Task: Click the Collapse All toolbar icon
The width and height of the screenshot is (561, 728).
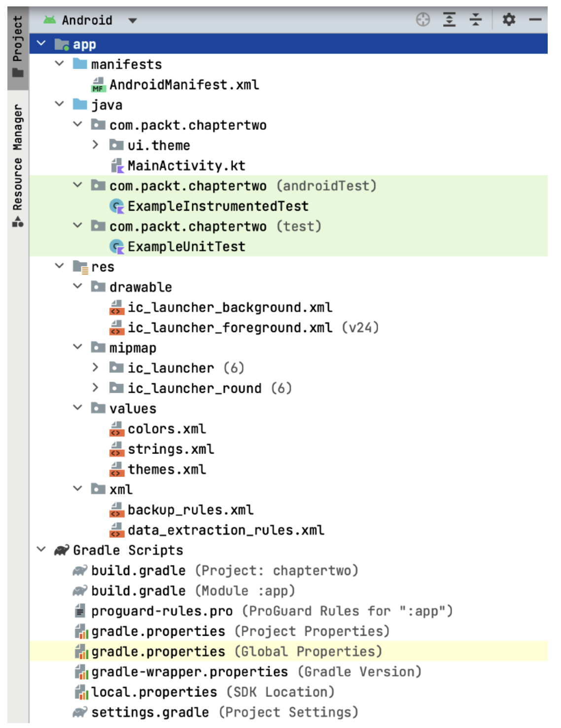Action: tap(475, 20)
